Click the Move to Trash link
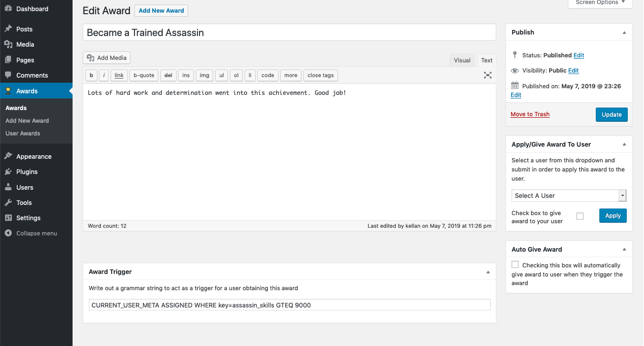This screenshot has height=346, width=644. tap(530, 114)
